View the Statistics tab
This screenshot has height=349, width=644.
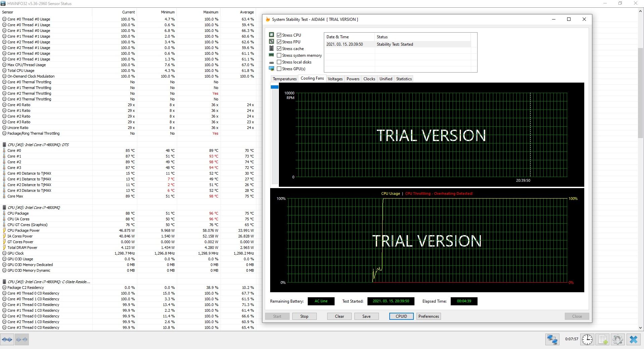tap(404, 79)
